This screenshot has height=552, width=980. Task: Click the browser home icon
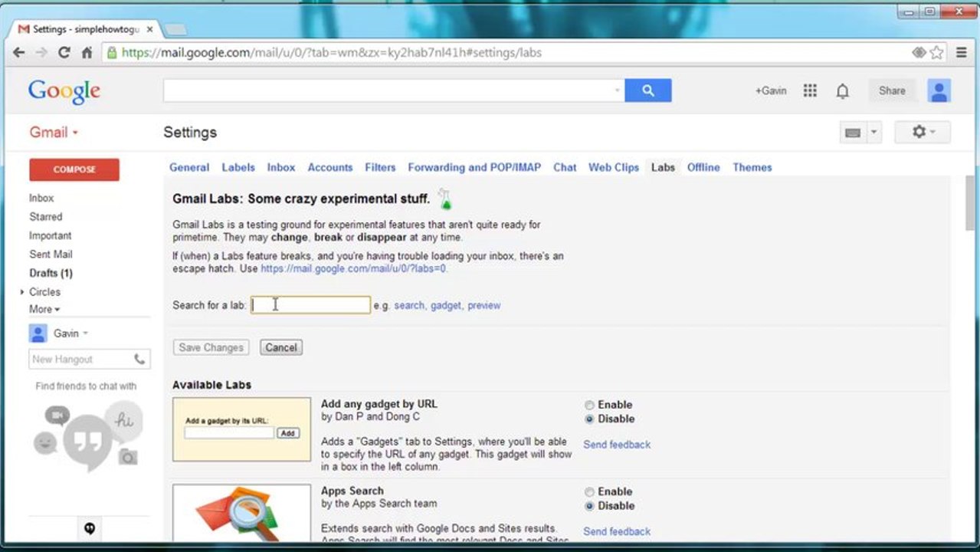point(87,53)
